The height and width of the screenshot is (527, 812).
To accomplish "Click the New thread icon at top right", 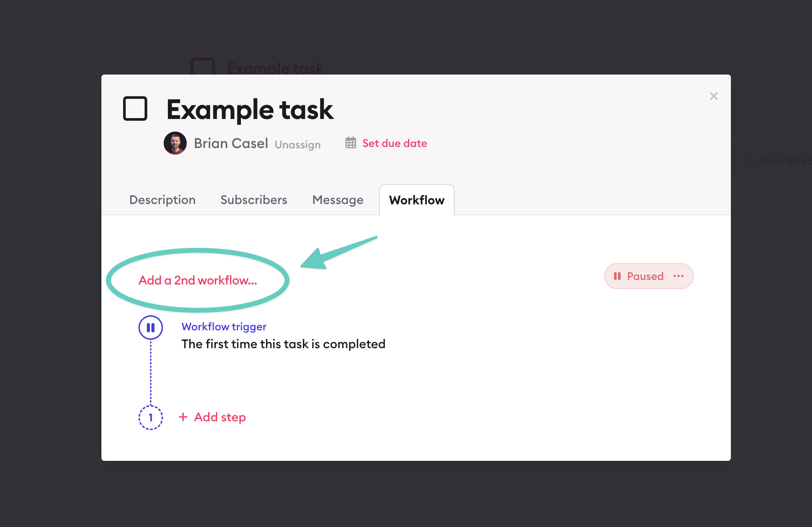I will click(750, 161).
